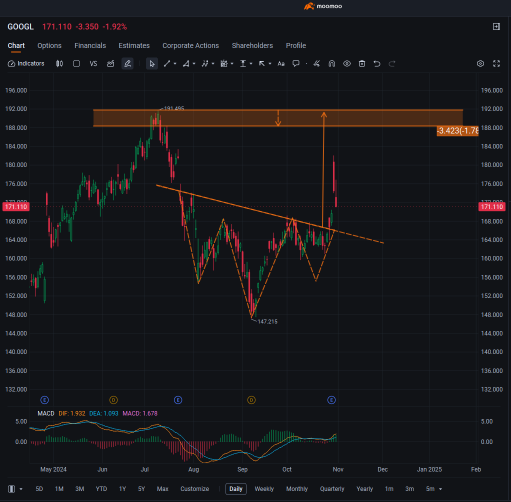Viewport: 511px width, 502px height.
Task: Switch to the Financials tab
Action: 90,46
